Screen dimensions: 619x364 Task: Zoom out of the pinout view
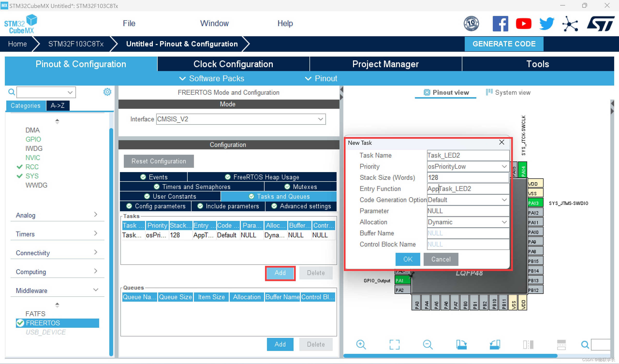427,344
